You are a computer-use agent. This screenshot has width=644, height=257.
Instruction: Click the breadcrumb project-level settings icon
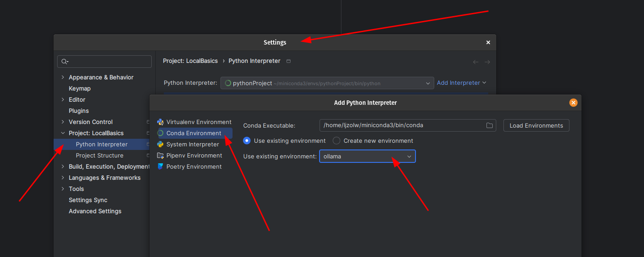289,61
